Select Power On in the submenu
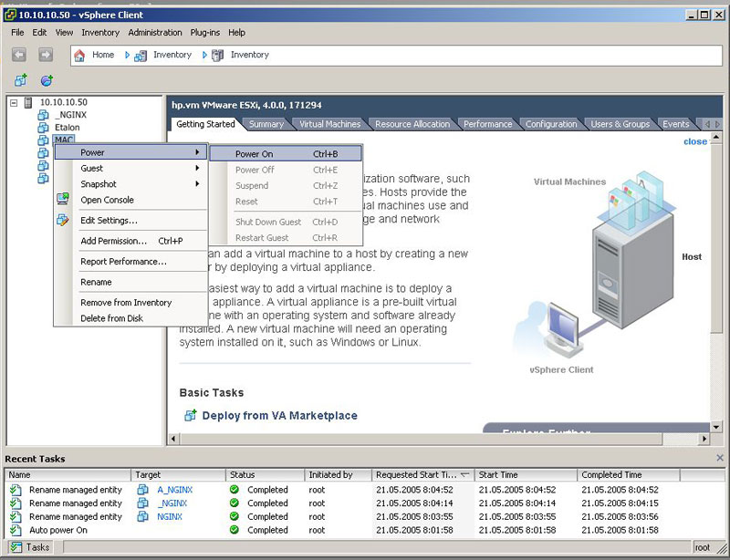Viewport: 730px width, 560px height. coord(286,154)
